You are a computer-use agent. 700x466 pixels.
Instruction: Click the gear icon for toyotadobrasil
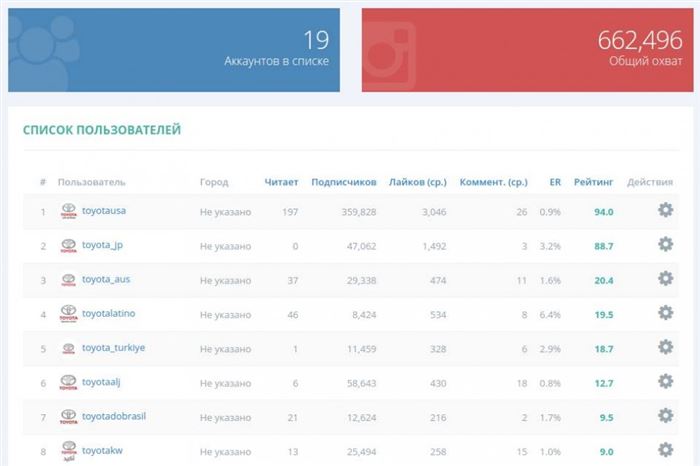coord(665,416)
